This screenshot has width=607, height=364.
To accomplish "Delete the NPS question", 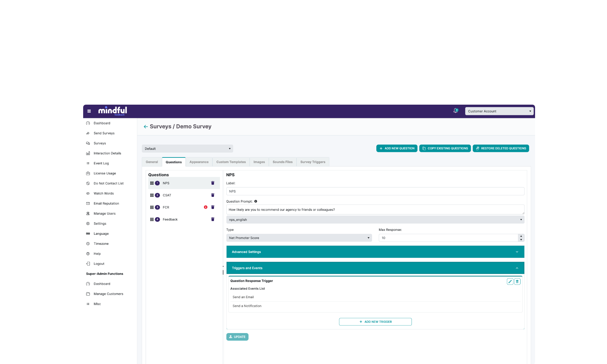I will pyautogui.click(x=213, y=183).
